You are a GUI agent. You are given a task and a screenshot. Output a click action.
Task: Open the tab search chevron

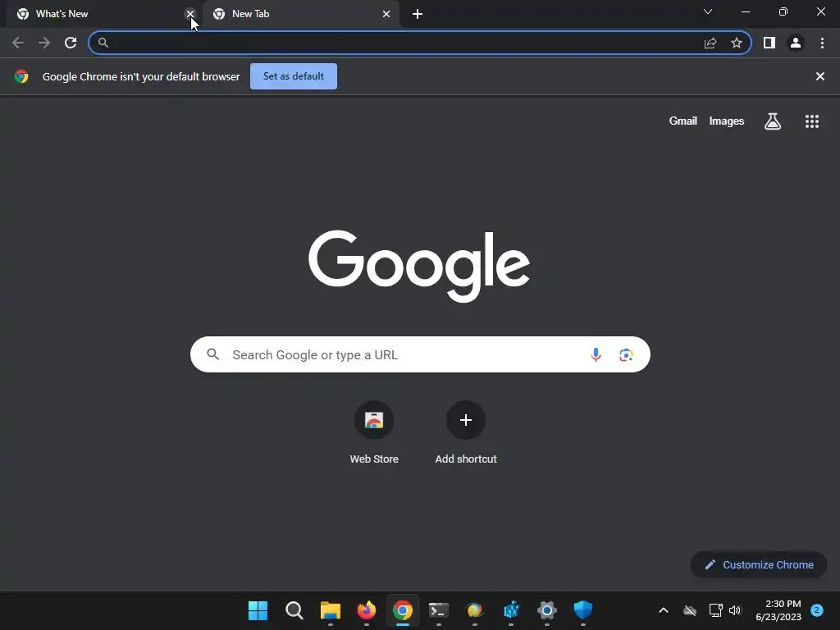tap(708, 11)
